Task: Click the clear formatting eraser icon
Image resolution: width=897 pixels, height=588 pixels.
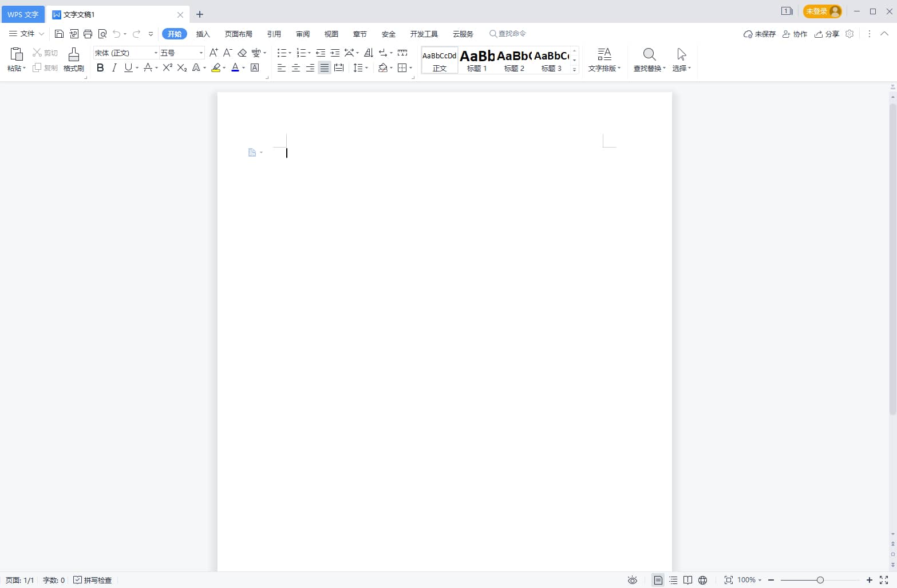Action: 242,53
